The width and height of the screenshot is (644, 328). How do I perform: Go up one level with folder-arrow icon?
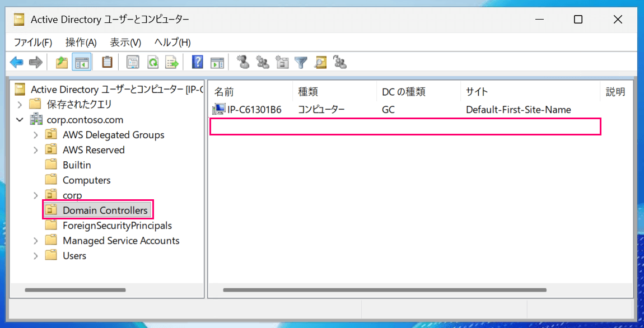[x=62, y=62]
